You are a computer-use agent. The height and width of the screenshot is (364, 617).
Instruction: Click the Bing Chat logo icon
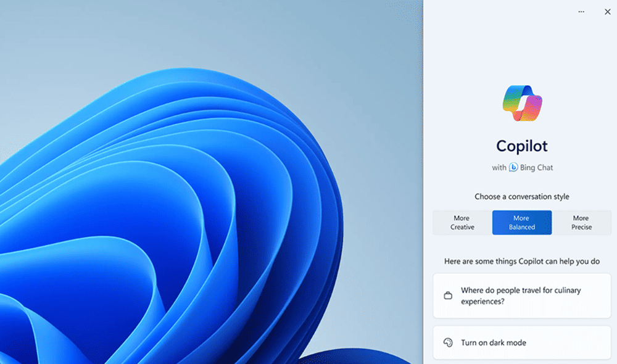pyautogui.click(x=513, y=167)
